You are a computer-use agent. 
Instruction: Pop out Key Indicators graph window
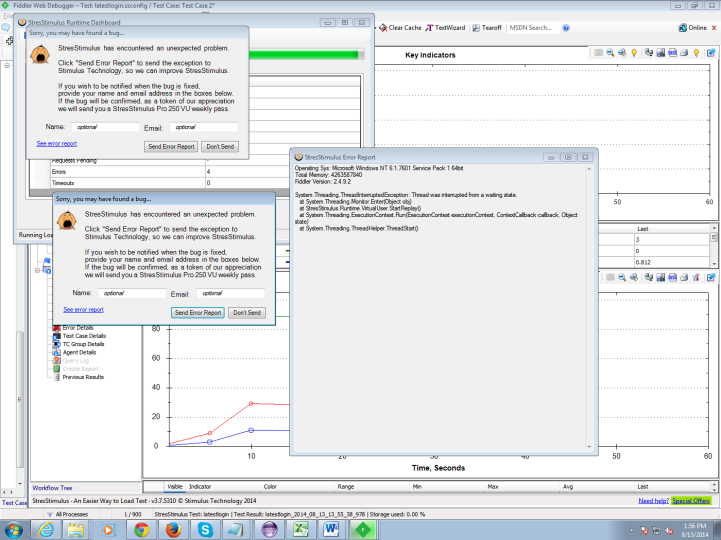[711, 53]
